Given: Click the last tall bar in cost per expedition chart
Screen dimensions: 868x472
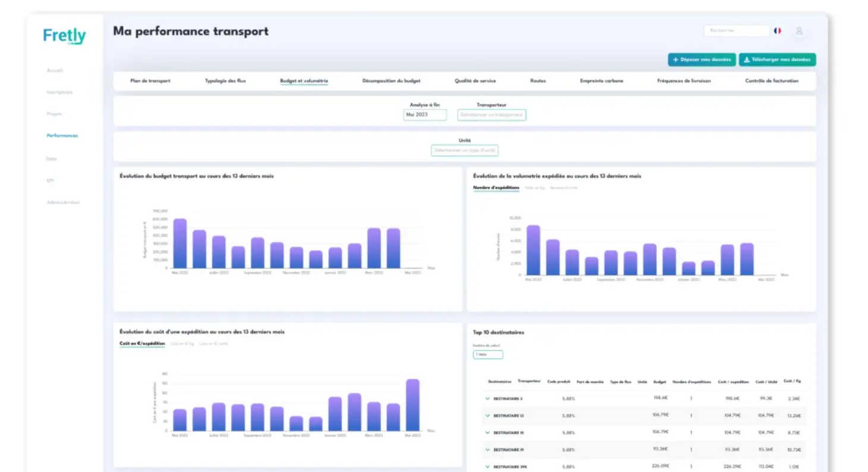Looking at the screenshot, I should click(x=413, y=405).
